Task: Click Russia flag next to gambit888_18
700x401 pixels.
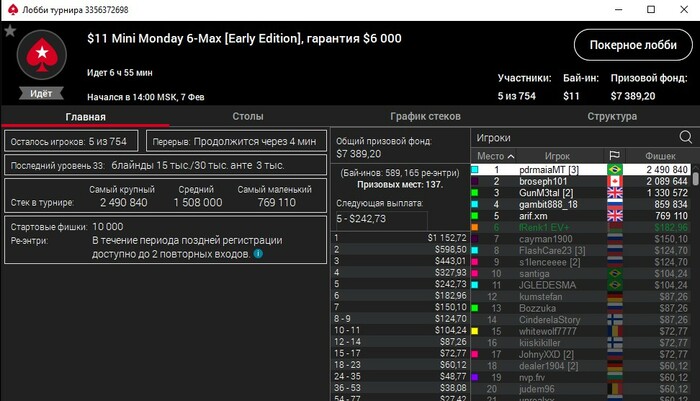Action: coord(615,205)
